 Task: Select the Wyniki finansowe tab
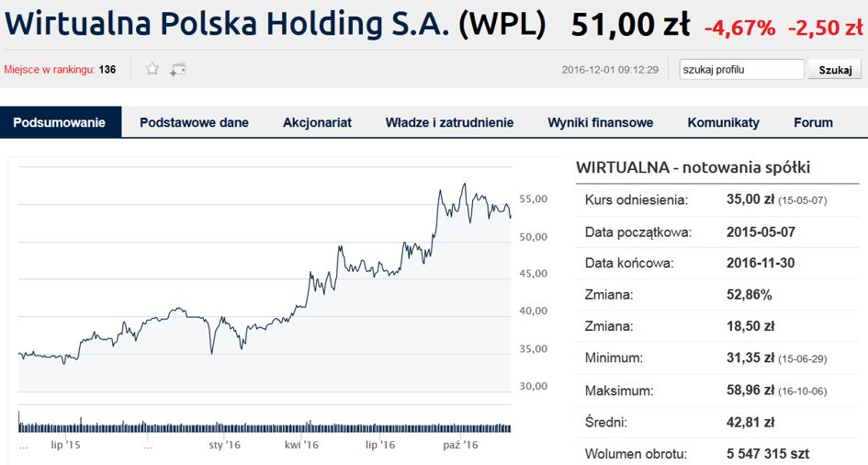point(600,122)
